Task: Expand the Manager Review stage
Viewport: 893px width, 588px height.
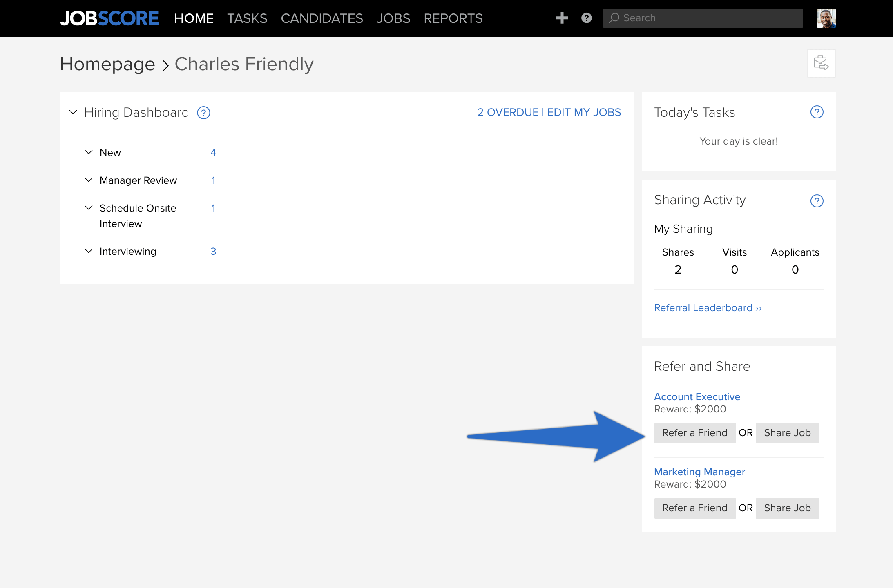Action: point(89,180)
